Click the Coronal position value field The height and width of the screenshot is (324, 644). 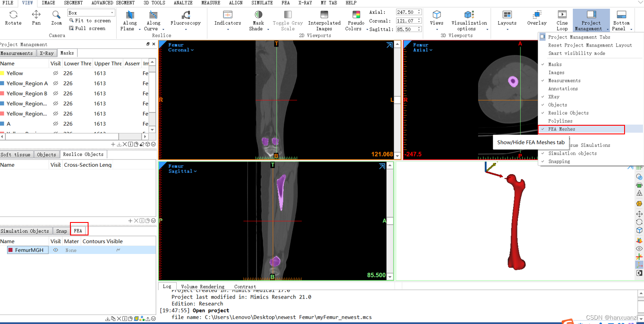[406, 21]
